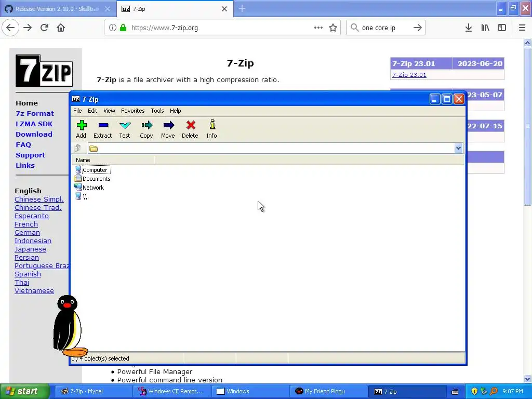Toggle the sidebar icon in browser toolbar

[502, 28]
